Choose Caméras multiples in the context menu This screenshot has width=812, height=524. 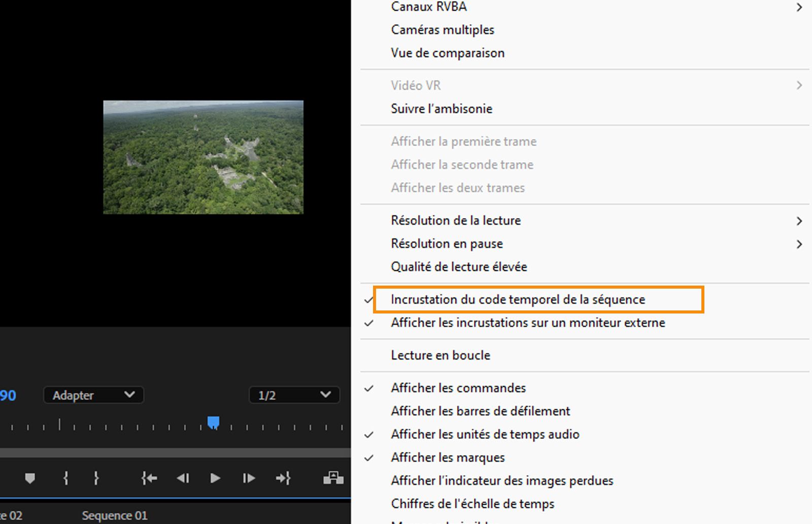tap(442, 29)
